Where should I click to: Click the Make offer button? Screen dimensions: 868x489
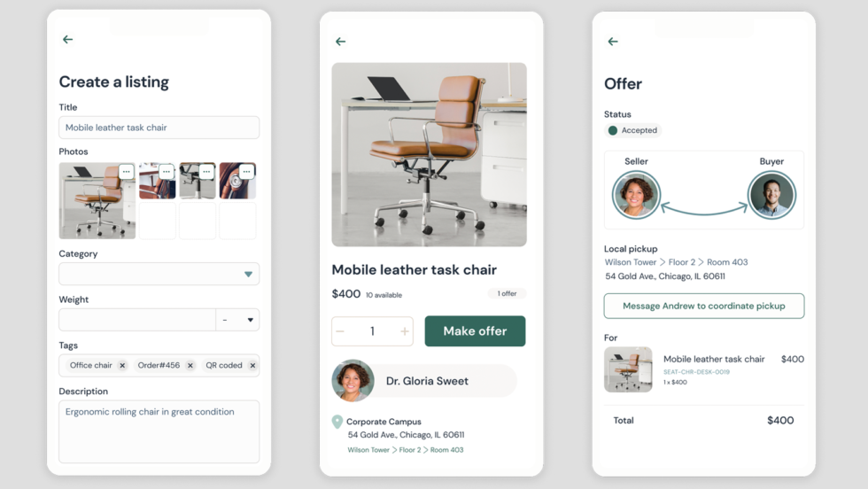click(x=475, y=331)
